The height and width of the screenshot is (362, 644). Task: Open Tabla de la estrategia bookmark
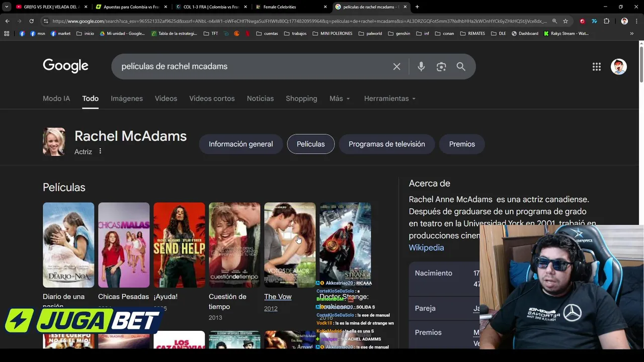tap(175, 34)
